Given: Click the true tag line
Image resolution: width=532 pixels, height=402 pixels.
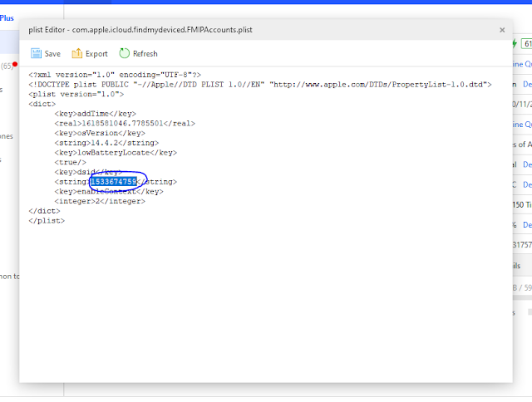Looking at the screenshot, I should tap(70, 162).
